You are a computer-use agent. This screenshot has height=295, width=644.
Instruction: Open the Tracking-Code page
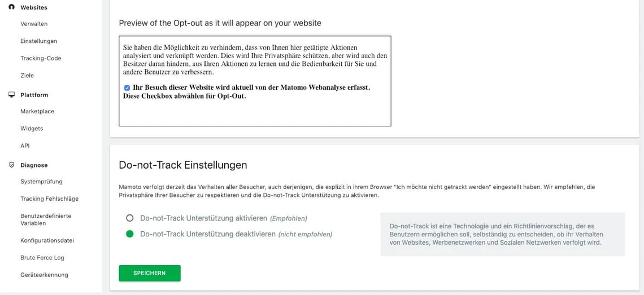(41, 58)
